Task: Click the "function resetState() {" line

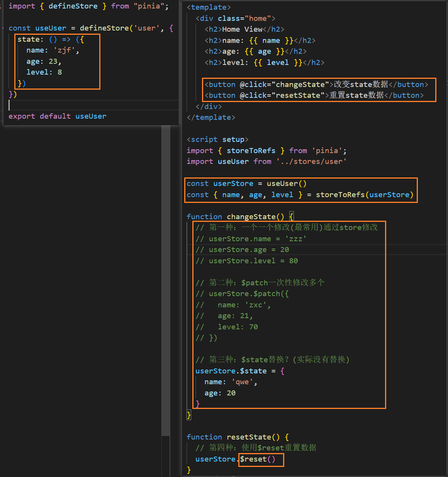Action: (x=238, y=437)
